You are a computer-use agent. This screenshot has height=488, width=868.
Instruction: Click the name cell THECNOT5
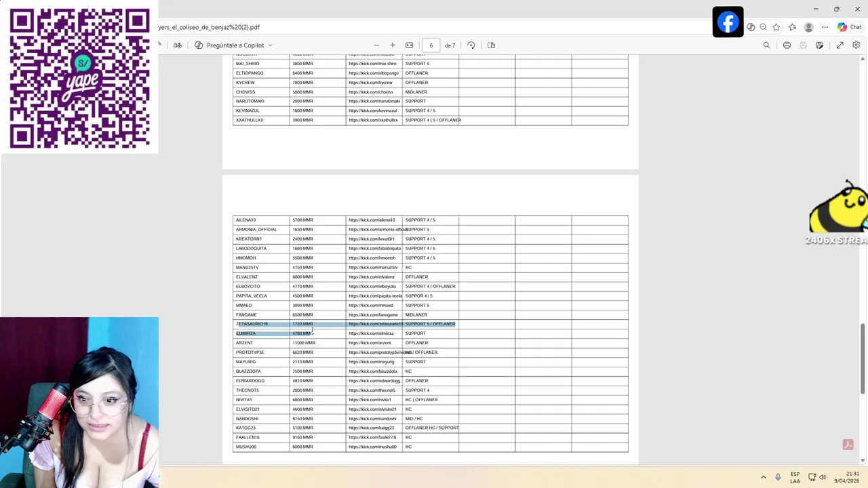(247, 390)
